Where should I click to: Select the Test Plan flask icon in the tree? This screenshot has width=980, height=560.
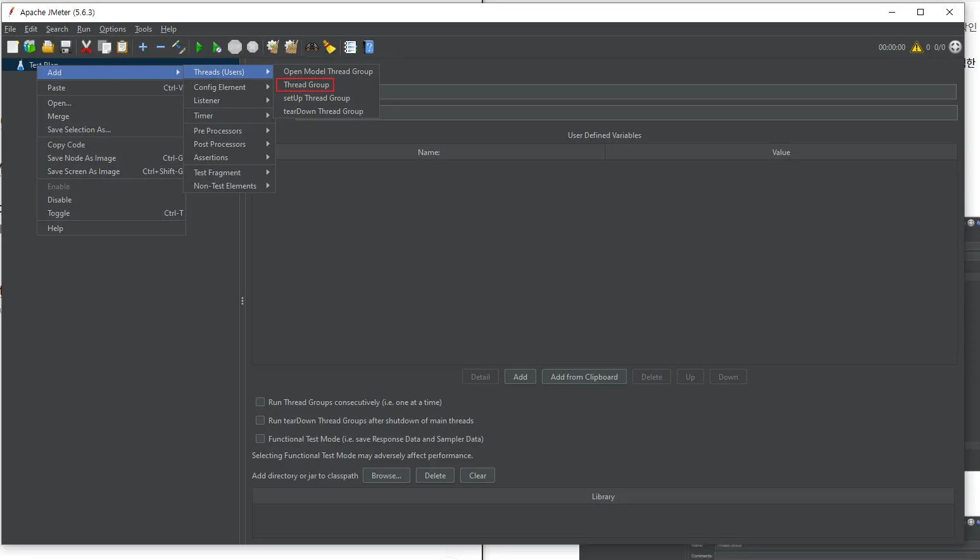click(x=20, y=65)
